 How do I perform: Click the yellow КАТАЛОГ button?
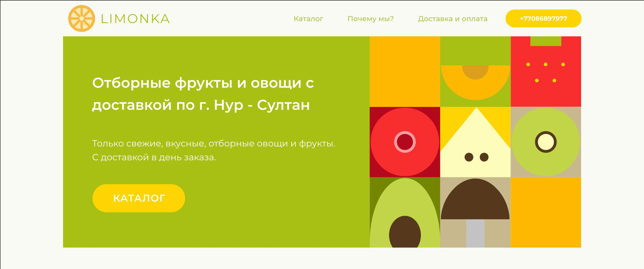pyautogui.click(x=139, y=198)
